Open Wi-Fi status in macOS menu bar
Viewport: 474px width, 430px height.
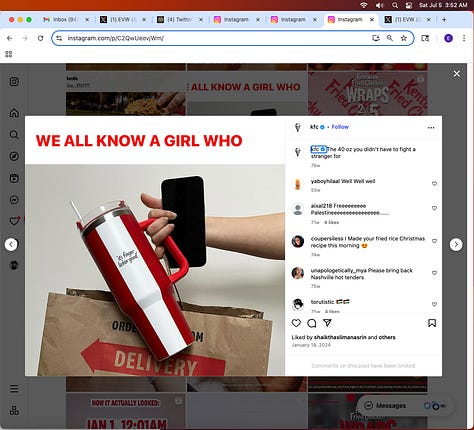point(364,5)
